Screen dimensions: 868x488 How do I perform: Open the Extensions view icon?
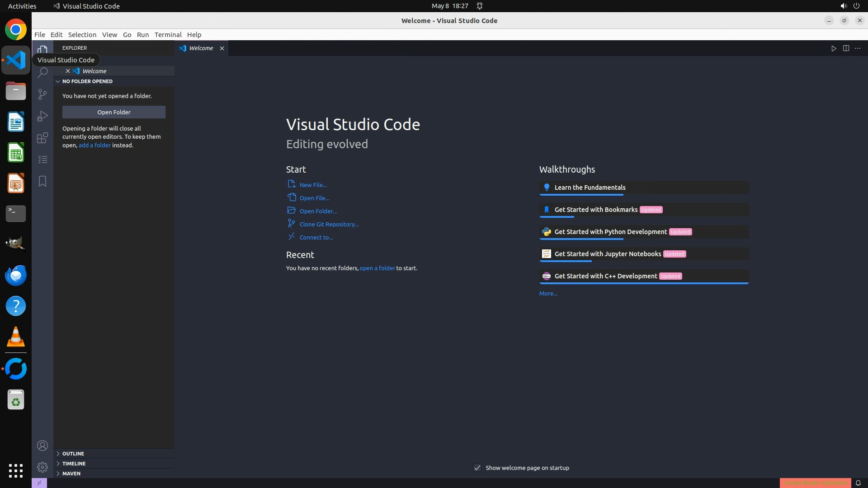click(x=42, y=138)
